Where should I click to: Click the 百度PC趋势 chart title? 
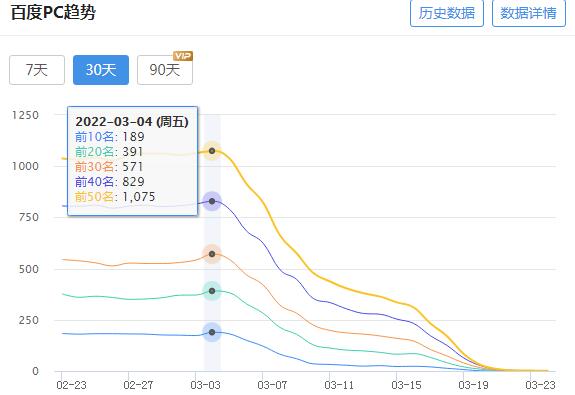54,12
